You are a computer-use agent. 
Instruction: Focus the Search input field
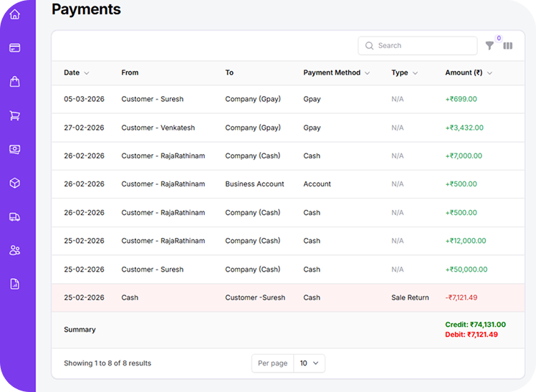(x=417, y=46)
